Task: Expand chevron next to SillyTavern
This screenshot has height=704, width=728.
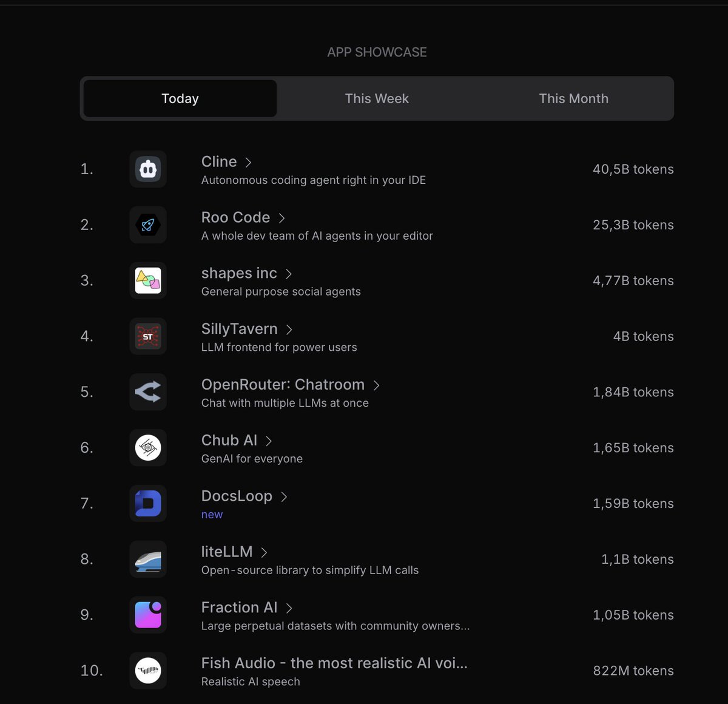Action: (x=289, y=330)
